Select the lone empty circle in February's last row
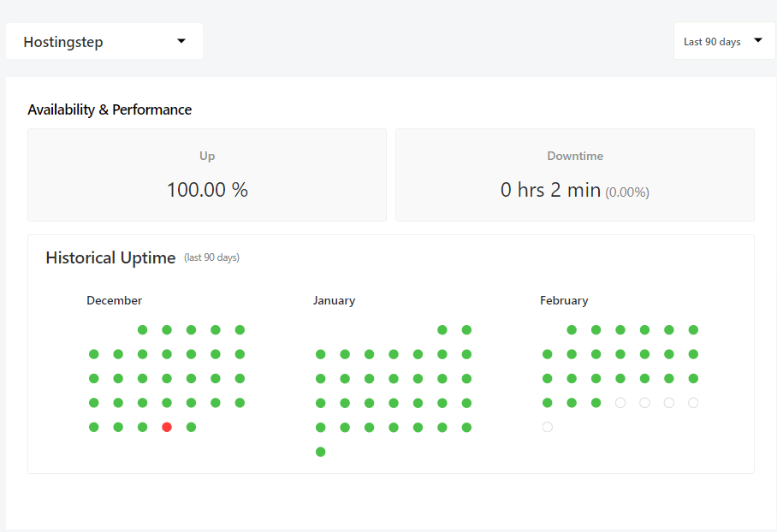The image size is (777, 532). pos(548,427)
